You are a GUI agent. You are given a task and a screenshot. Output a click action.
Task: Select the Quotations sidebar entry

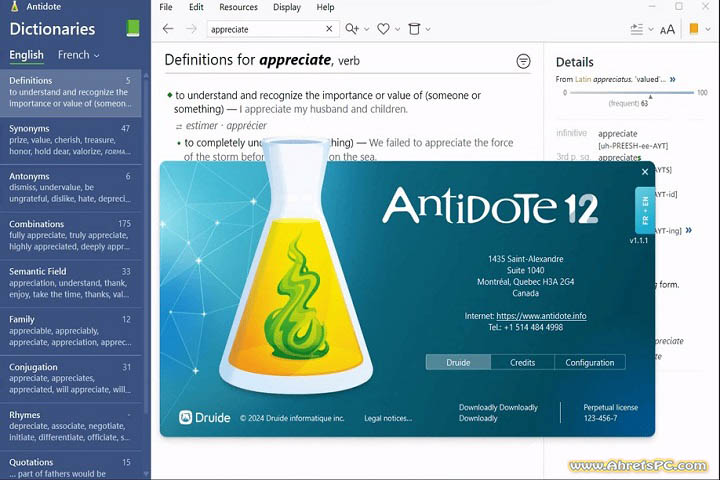(71, 466)
